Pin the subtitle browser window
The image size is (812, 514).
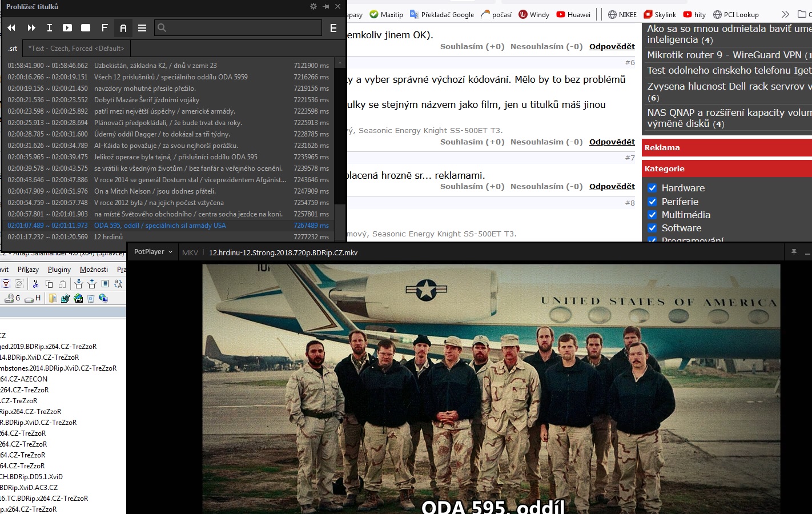click(x=326, y=6)
